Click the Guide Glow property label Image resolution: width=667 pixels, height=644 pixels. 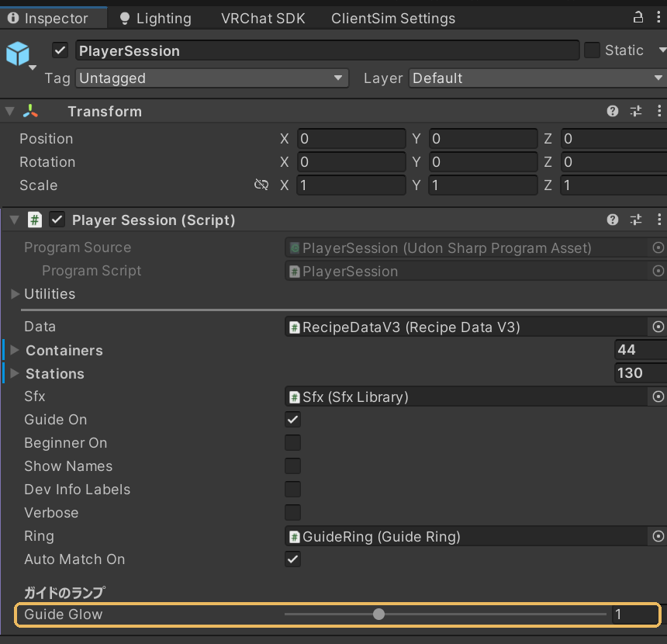(64, 614)
